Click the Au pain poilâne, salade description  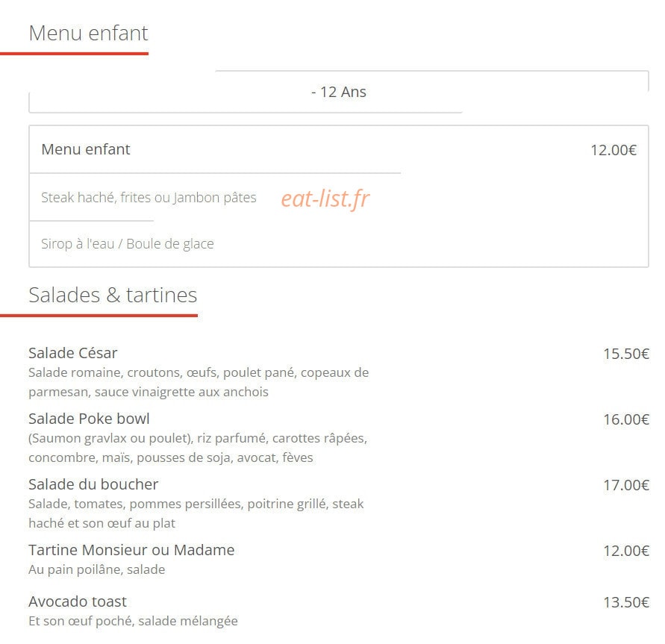pos(97,569)
